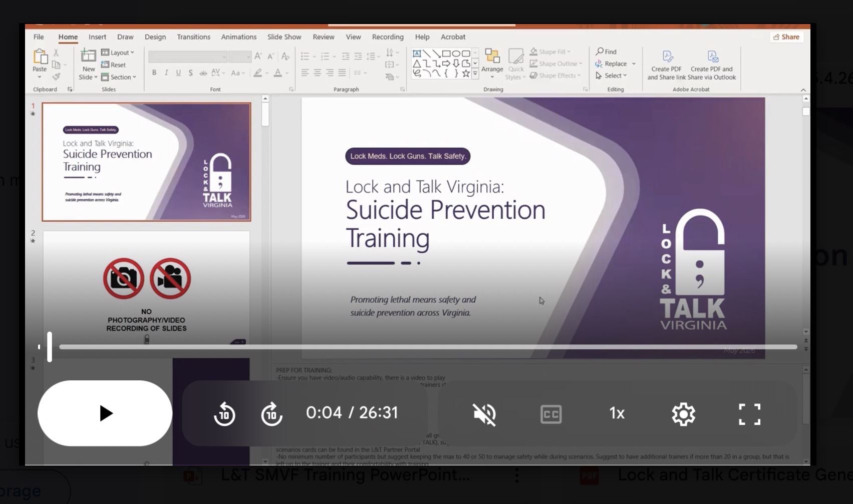Click the Justify alignment icon

click(342, 73)
